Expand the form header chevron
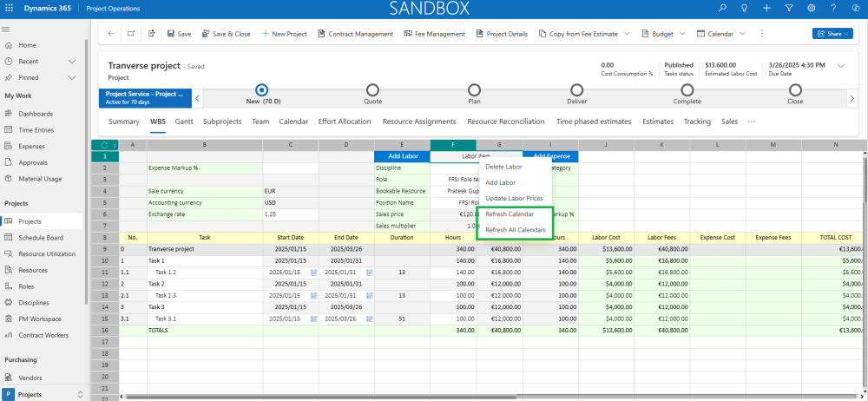The height and width of the screenshot is (401, 868). tap(841, 65)
